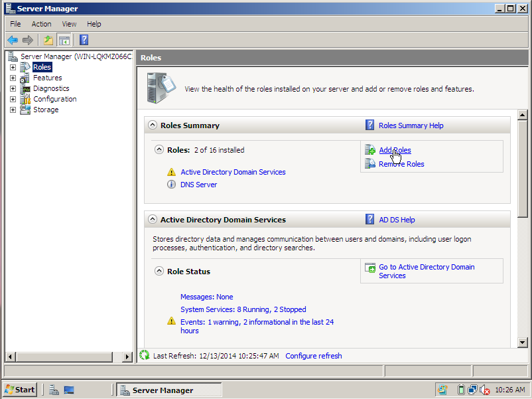Click the Forward arrow toolbar icon
Image resolution: width=532 pixels, height=399 pixels.
coord(27,40)
